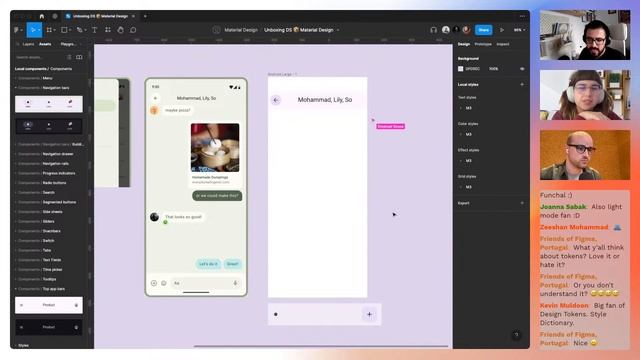Click the globe icon beside Home
The image size is (640, 360).
click(x=55, y=16)
